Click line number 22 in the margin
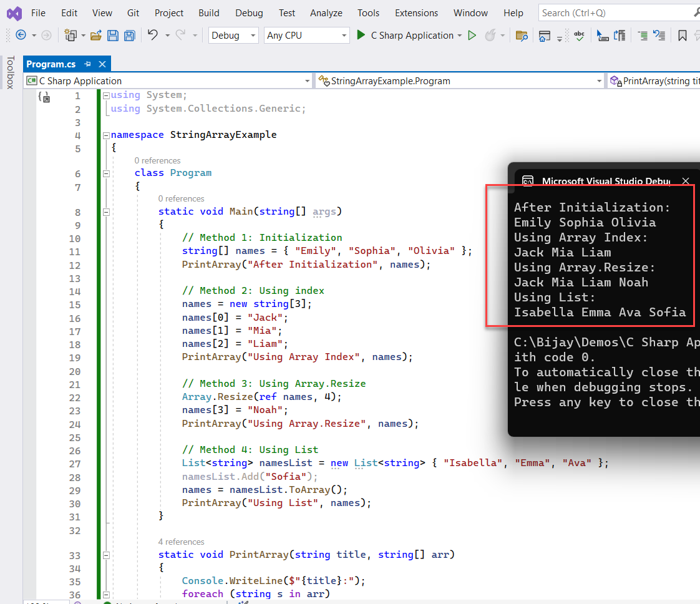The image size is (700, 604). pos(74,397)
